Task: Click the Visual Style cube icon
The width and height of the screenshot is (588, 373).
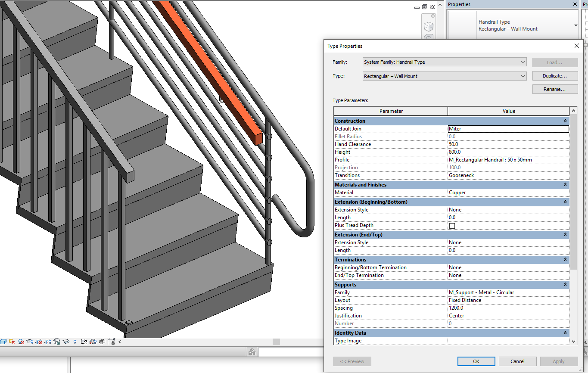Action: [x=3, y=342]
